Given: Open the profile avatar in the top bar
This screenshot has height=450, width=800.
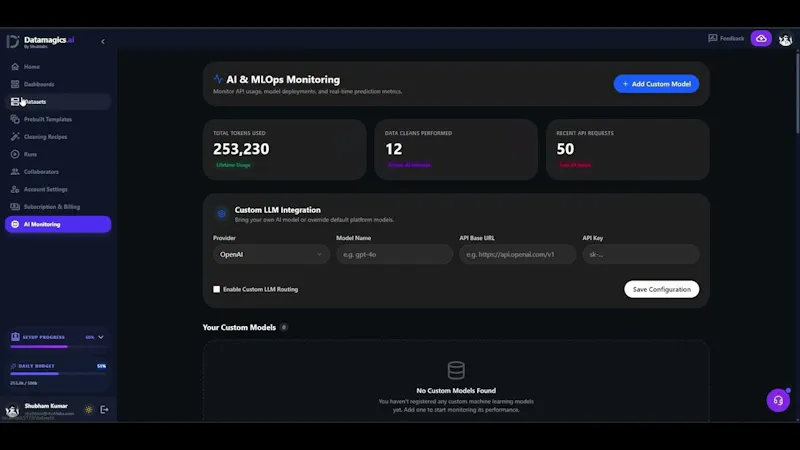Looking at the screenshot, I should pyautogui.click(x=785, y=39).
